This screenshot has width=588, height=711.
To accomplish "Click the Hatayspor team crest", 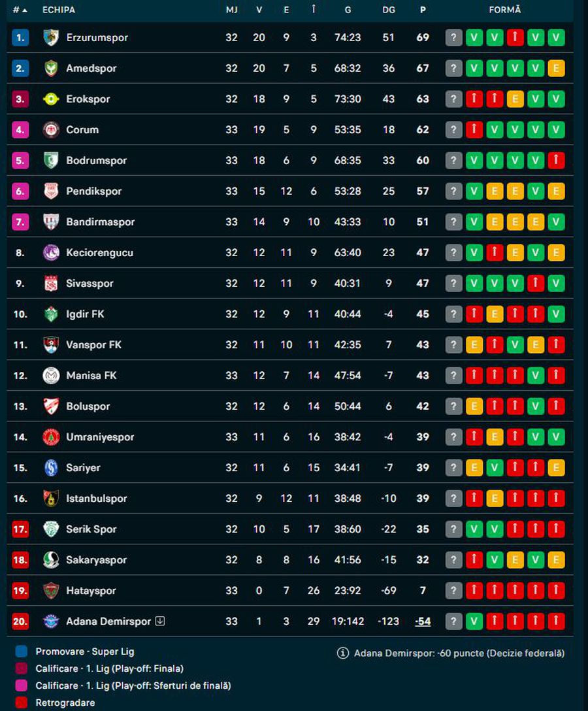I will click(x=51, y=591).
